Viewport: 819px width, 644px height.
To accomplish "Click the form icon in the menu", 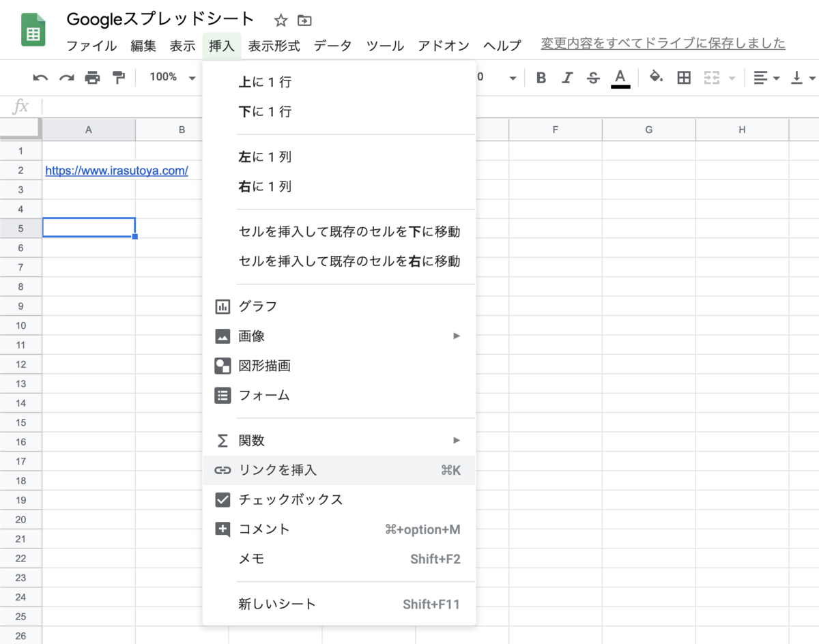I will [222, 395].
